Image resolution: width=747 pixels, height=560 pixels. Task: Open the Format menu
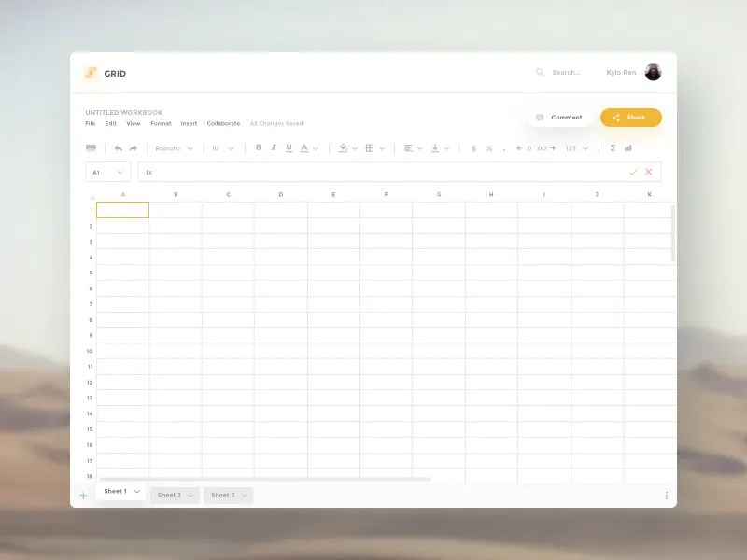160,123
